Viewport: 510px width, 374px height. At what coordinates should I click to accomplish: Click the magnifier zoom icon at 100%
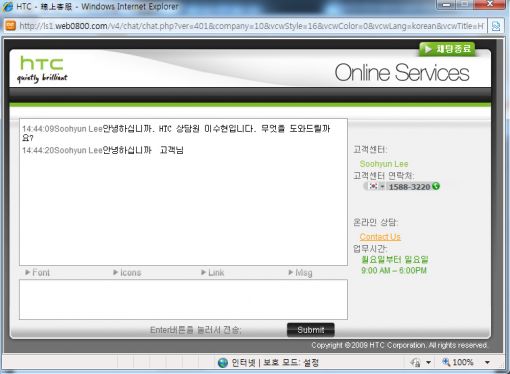pyautogui.click(x=446, y=362)
